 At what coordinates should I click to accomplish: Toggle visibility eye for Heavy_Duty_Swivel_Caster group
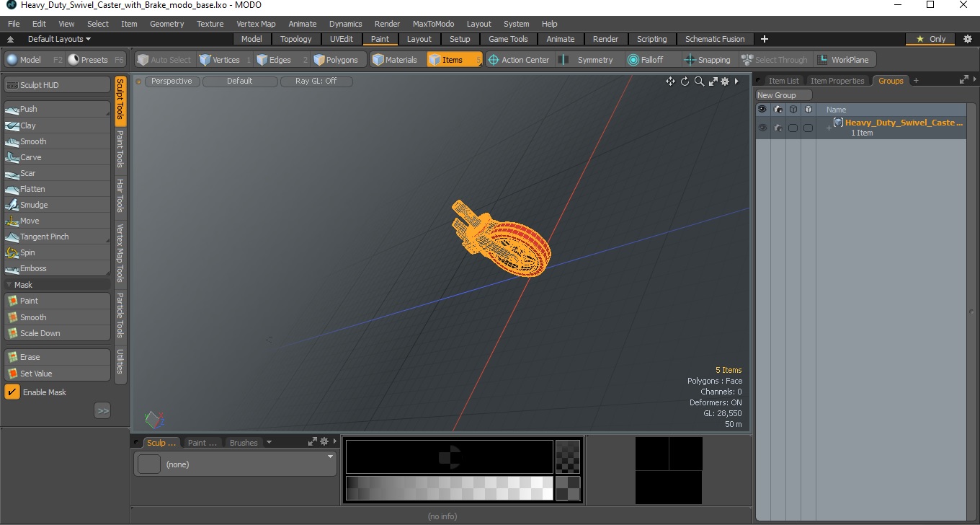762,128
